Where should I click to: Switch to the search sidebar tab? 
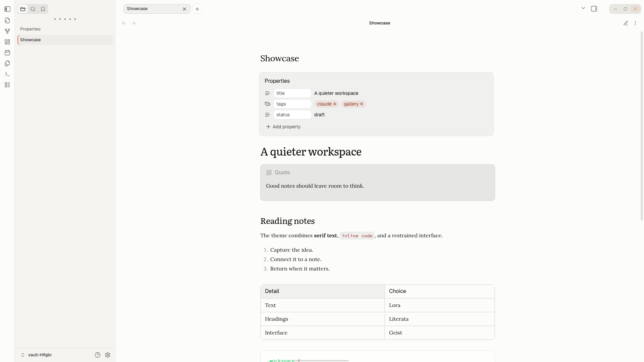pos(33,9)
